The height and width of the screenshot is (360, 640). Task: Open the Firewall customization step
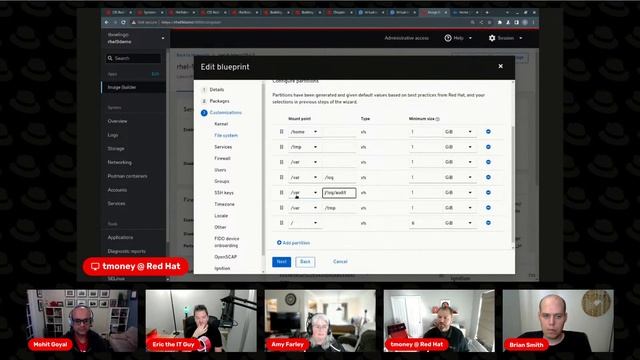click(222, 158)
